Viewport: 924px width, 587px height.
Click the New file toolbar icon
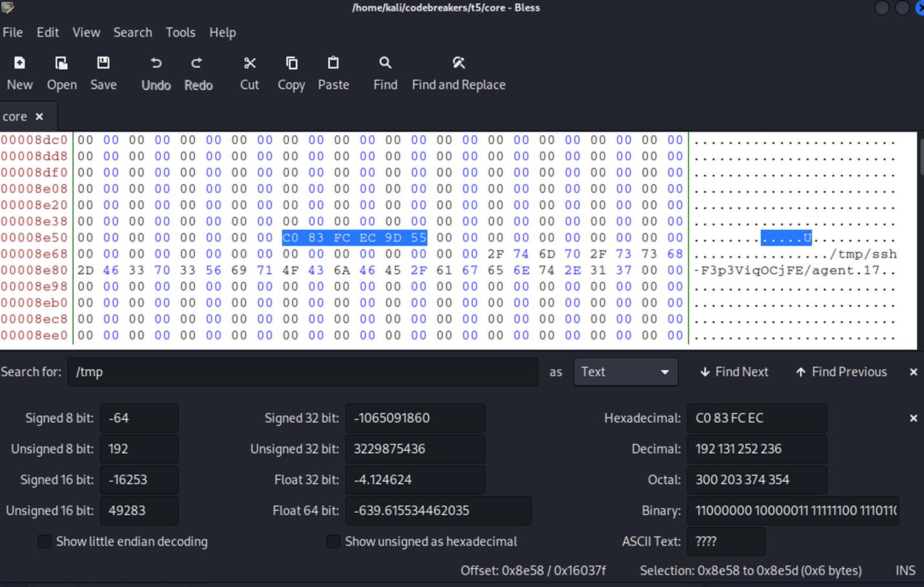pos(19,63)
